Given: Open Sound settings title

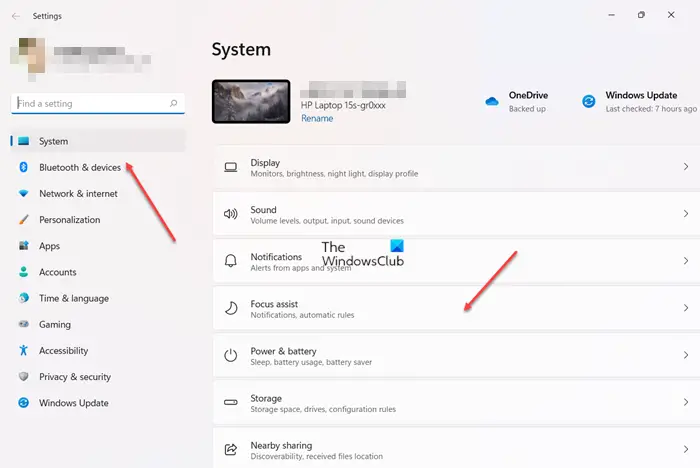Looking at the screenshot, I should coord(263,209).
